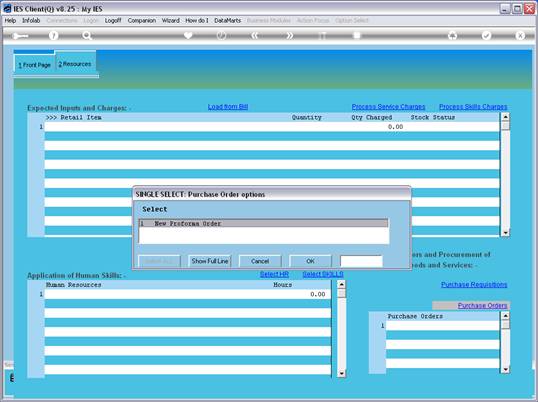
Task: Select New Proforma Order option
Action: [x=263, y=223]
